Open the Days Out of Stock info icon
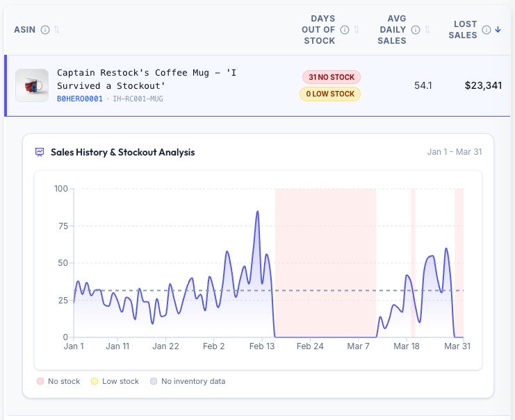515x420 pixels. tap(345, 30)
